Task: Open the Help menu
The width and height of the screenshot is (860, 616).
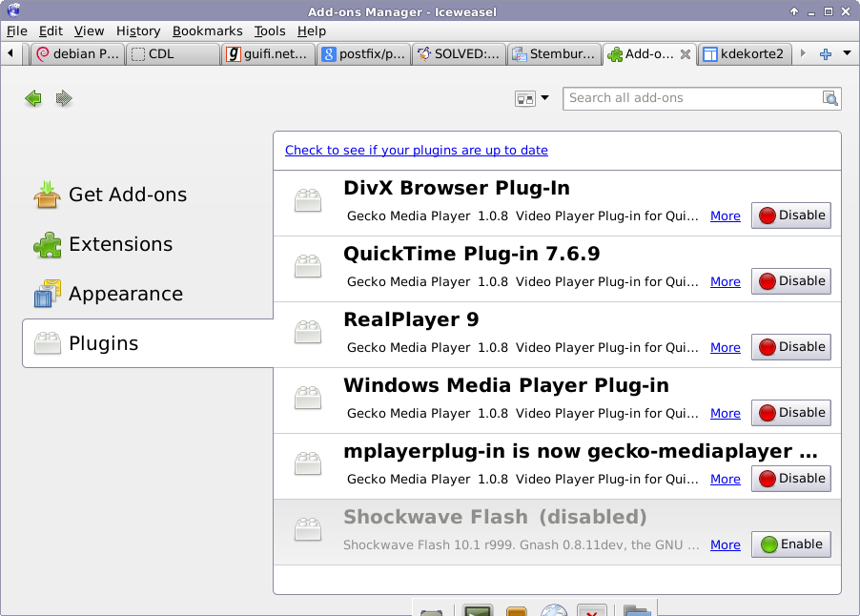Action: (x=312, y=31)
